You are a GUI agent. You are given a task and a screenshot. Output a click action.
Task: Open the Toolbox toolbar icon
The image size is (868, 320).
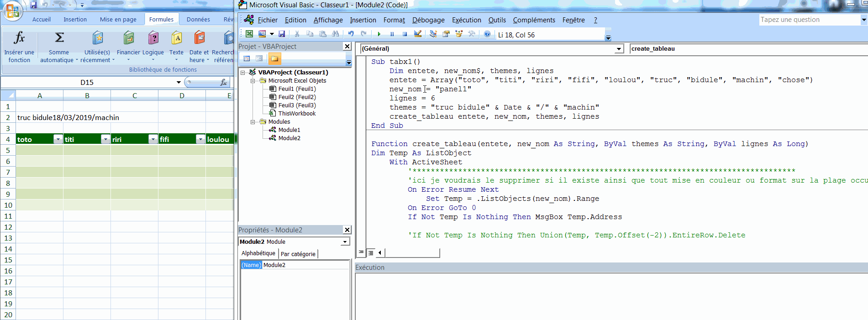click(x=472, y=34)
